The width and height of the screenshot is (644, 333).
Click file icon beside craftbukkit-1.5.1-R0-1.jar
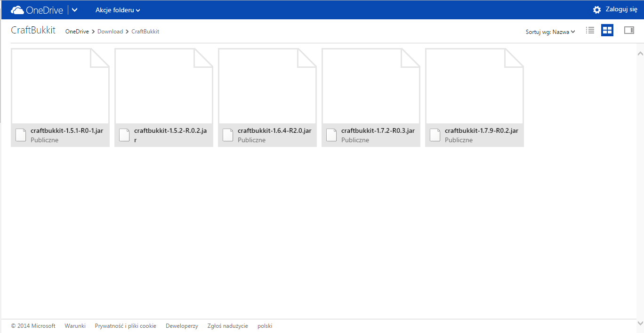tap(21, 135)
